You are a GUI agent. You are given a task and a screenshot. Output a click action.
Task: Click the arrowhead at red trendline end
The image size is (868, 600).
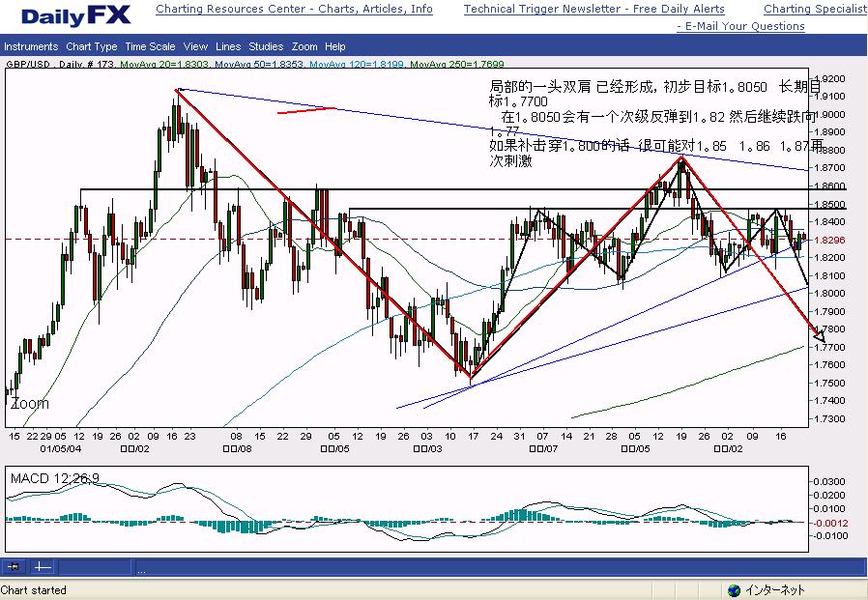pos(820,336)
